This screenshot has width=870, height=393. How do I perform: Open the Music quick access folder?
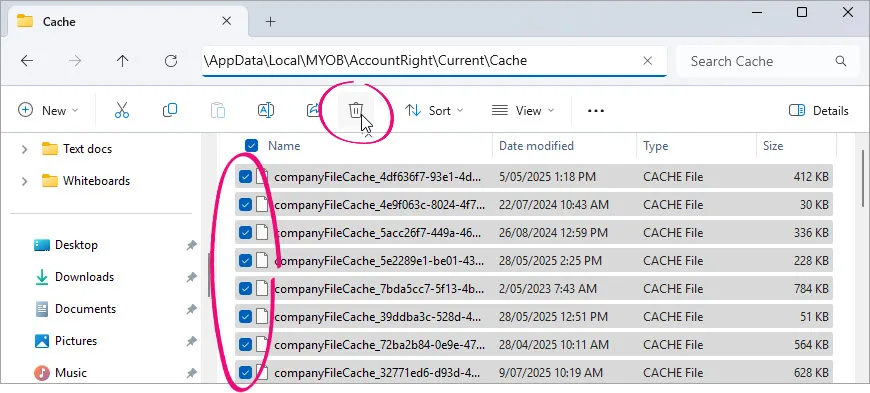70,373
